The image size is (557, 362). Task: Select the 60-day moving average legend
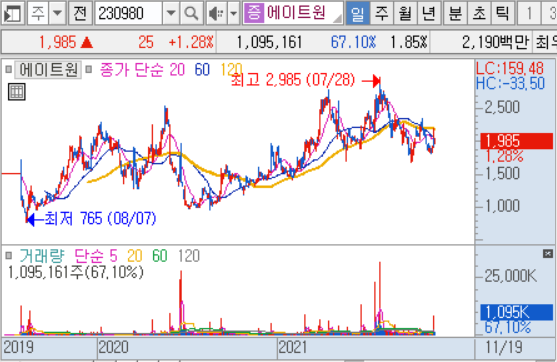point(202,70)
